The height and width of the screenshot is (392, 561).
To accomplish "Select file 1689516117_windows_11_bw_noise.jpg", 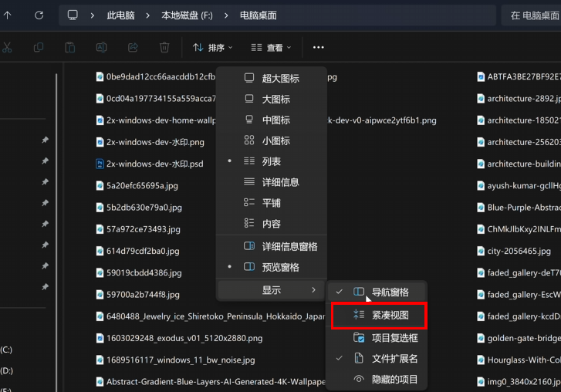I will click(176, 360).
